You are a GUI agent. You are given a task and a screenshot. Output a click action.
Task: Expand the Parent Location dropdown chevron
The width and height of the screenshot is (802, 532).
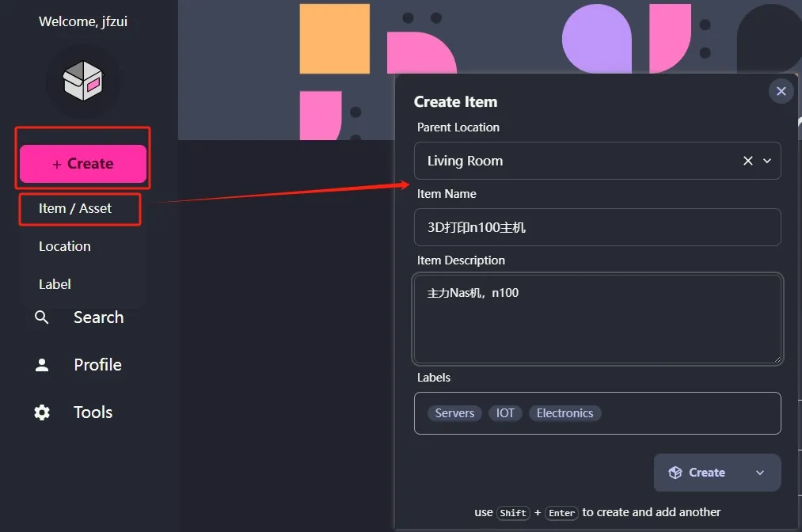766,161
